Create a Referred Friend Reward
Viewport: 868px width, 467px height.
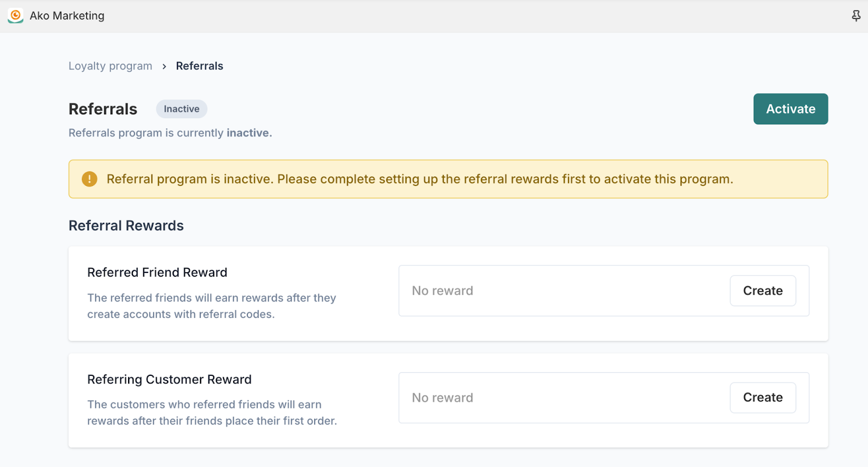[763, 291]
